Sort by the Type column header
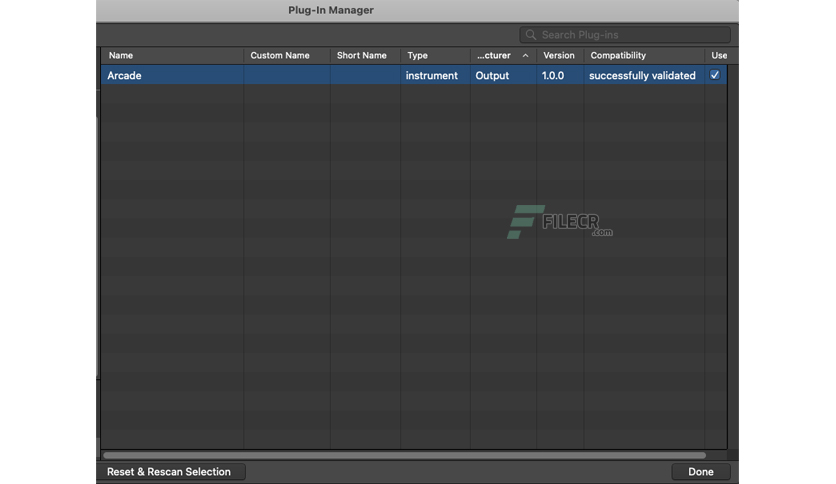The width and height of the screenshot is (836, 484). pos(435,55)
